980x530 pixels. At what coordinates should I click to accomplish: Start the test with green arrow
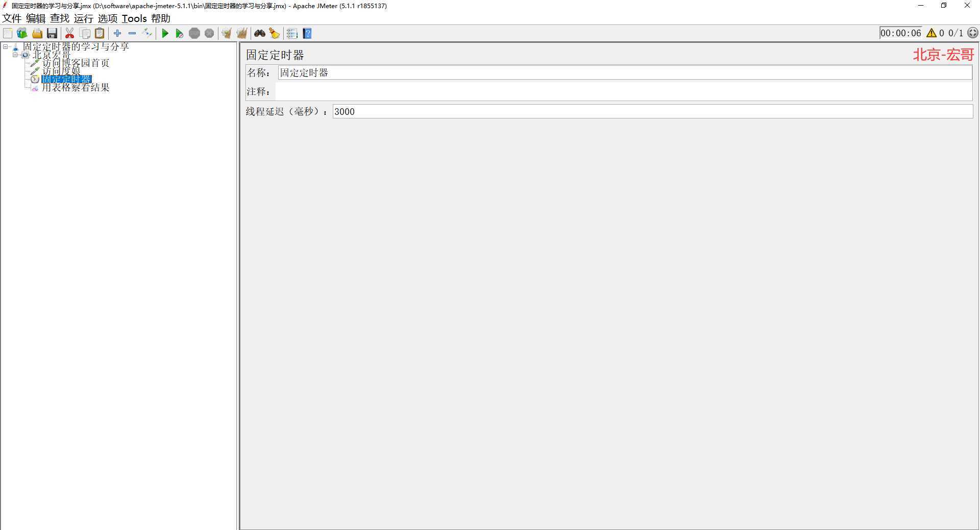[165, 34]
